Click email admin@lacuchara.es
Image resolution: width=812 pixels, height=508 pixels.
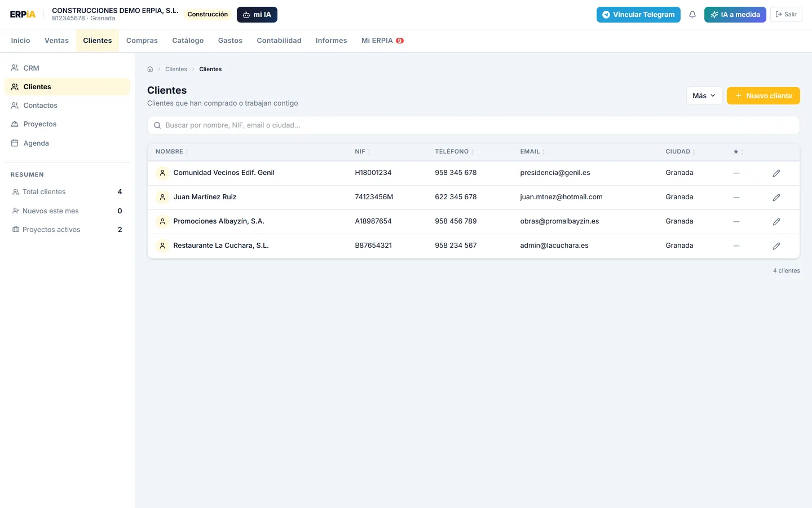click(x=554, y=246)
